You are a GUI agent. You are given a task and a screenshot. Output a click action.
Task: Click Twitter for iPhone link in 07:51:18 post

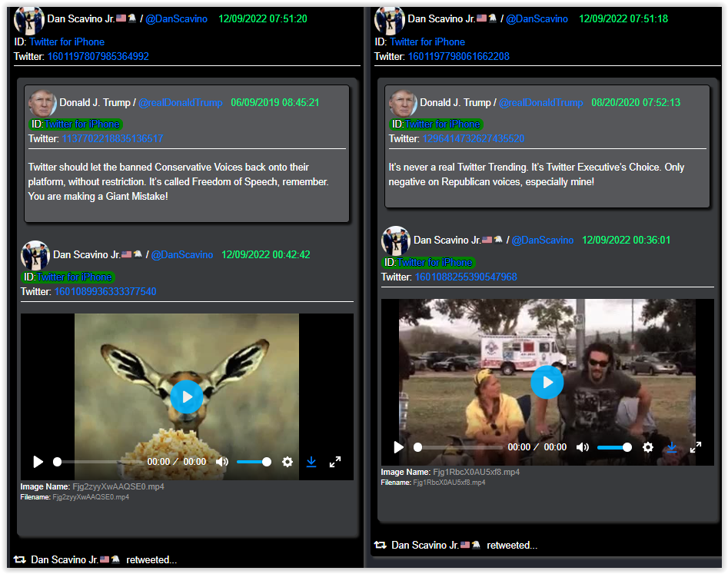427,41
